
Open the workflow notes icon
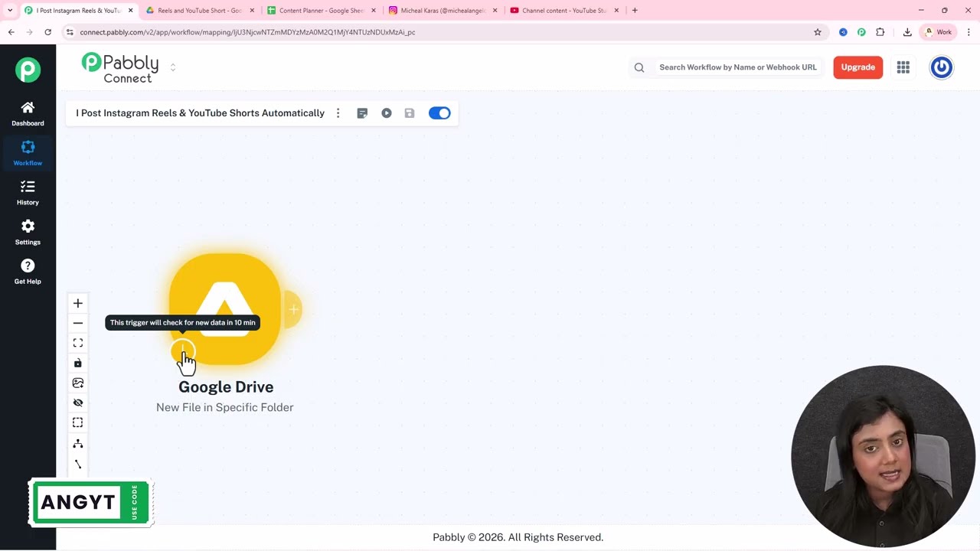point(362,113)
